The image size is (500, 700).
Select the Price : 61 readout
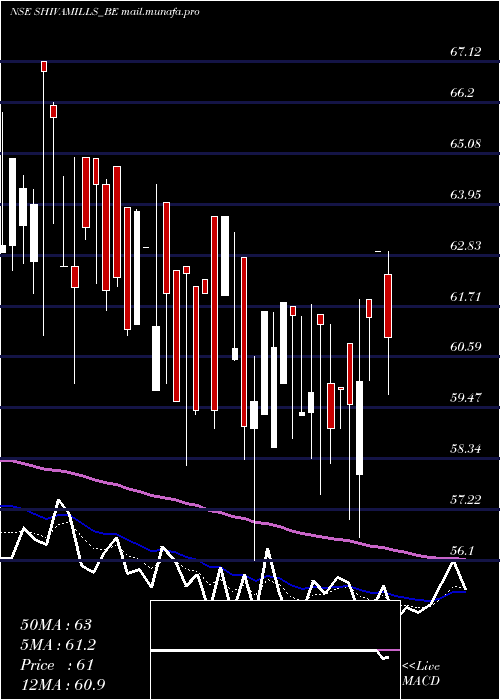[57, 665]
